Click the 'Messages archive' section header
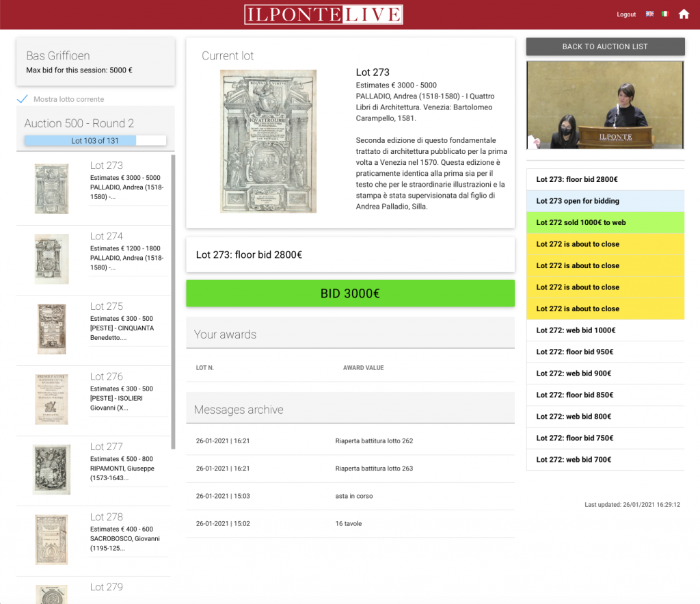Screen dimensions: 700x604 pos(350,408)
